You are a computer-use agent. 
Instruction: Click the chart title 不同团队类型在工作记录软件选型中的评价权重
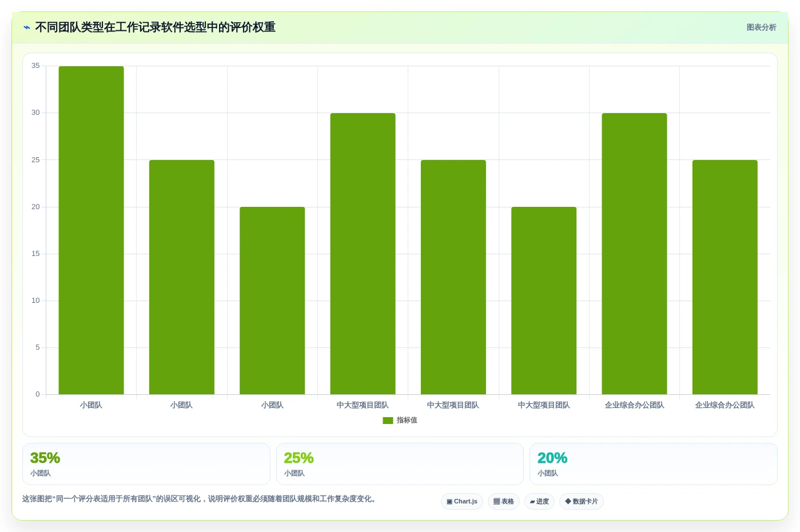click(x=156, y=27)
